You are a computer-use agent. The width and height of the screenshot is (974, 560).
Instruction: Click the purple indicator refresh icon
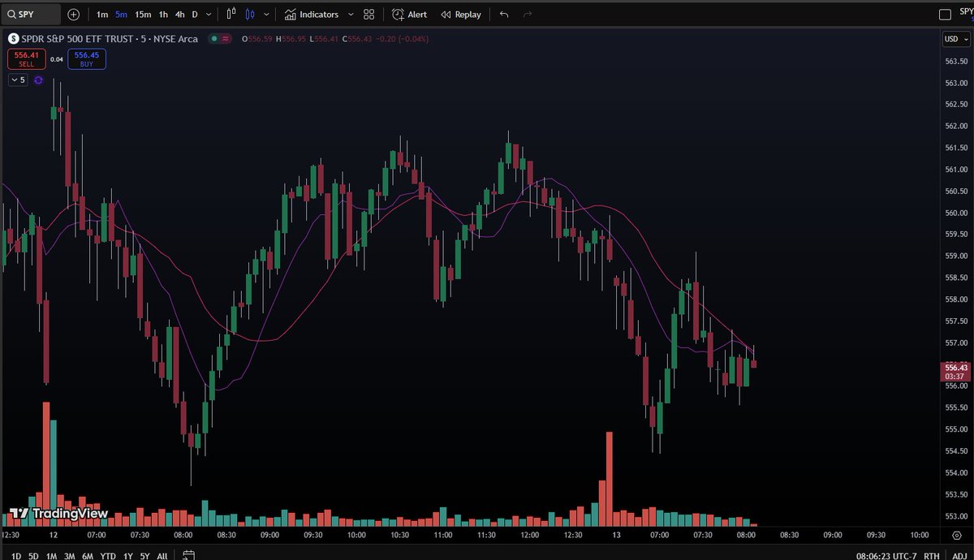[38, 80]
